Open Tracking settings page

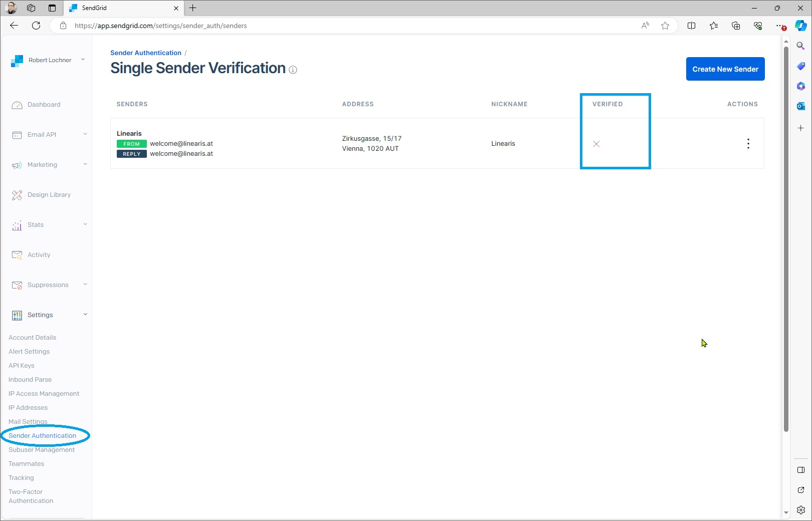click(21, 478)
